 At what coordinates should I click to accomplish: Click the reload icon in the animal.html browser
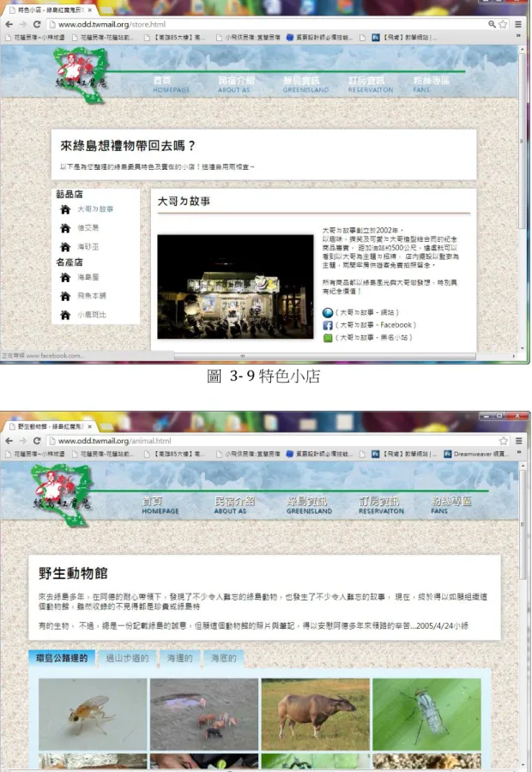(x=36, y=441)
